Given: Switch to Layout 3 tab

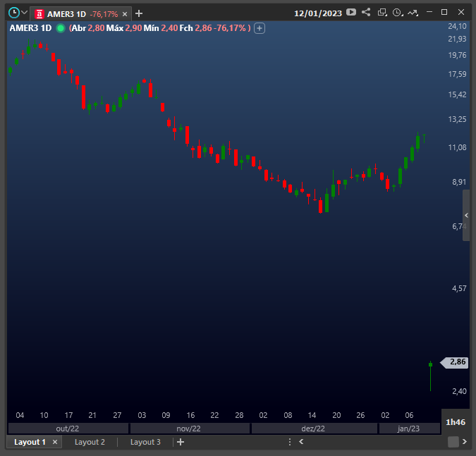Looking at the screenshot, I should [145, 442].
